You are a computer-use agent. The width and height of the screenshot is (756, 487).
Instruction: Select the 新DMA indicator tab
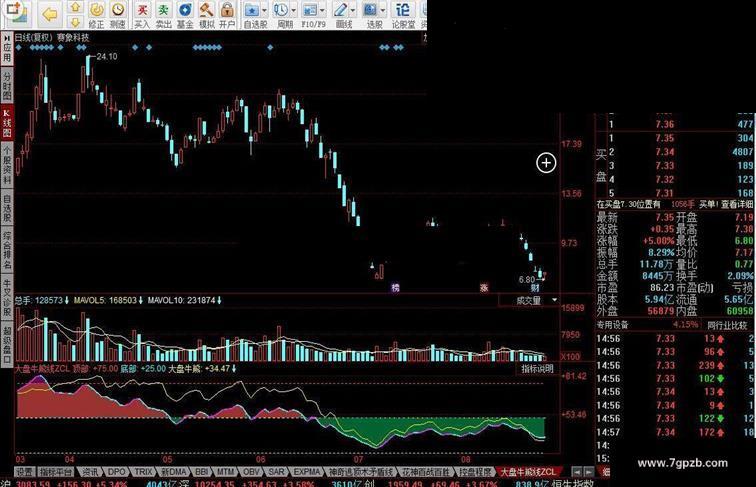pos(174,472)
